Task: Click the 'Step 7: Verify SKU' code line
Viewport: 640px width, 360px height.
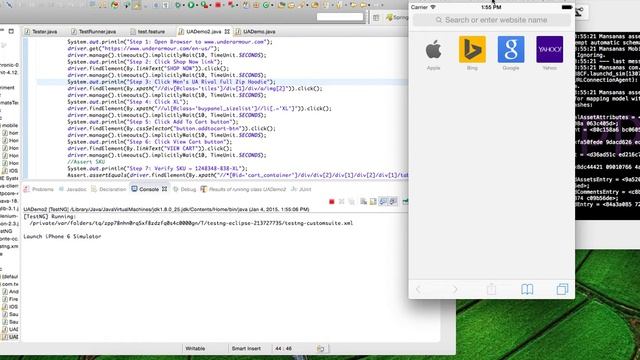Action: pyautogui.click(x=158, y=169)
